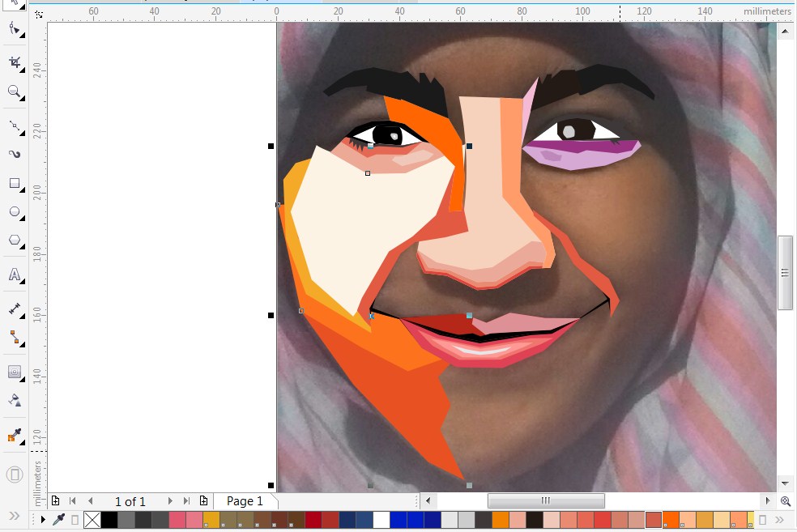797x532 pixels.
Task: Select the Text tool
Action: pos(14,275)
